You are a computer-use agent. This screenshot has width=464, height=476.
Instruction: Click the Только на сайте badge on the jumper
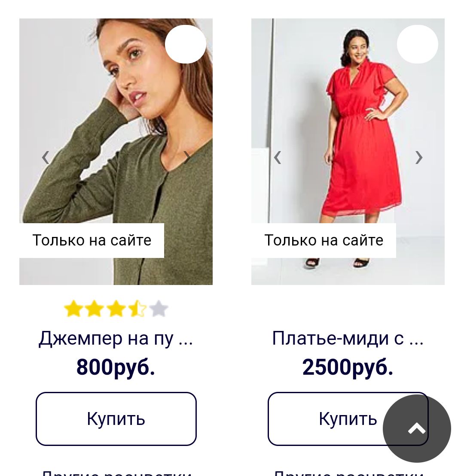pyautogui.click(x=92, y=240)
